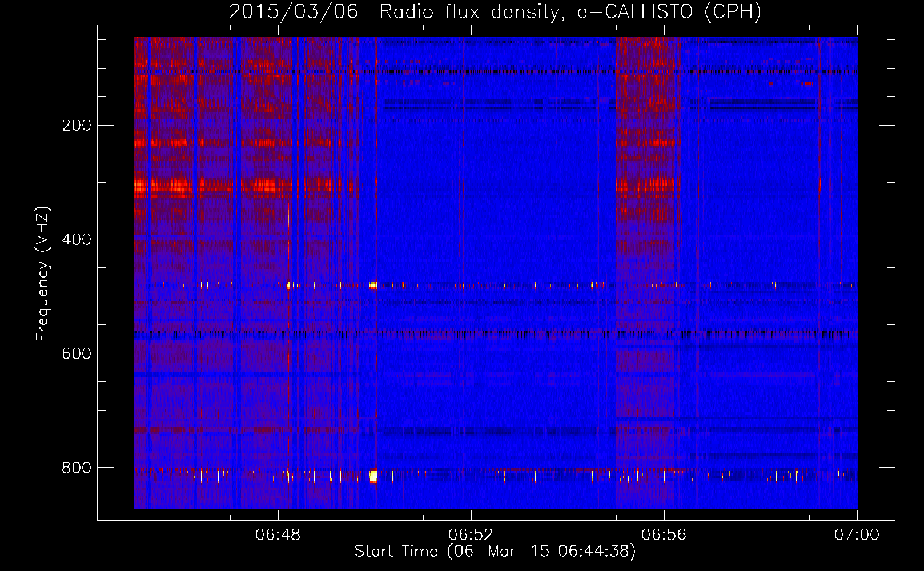Click the 07:00 time tick label
This screenshot has width=924, height=571.
click(857, 535)
